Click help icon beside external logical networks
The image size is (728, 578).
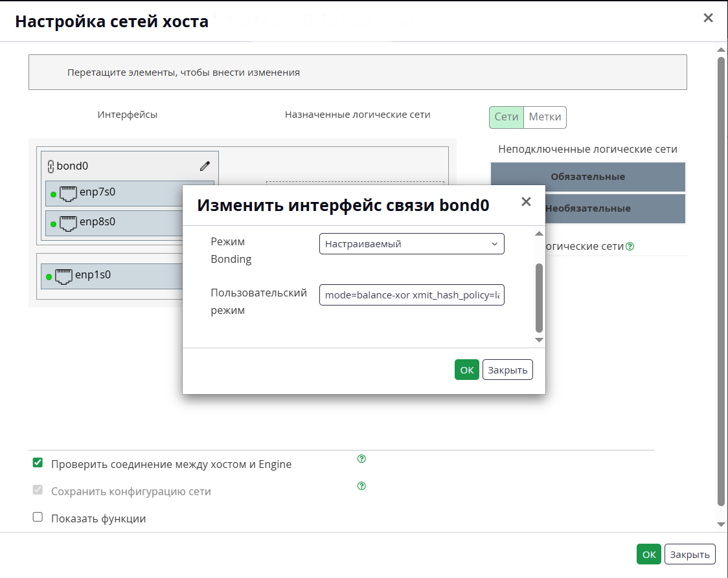point(630,247)
